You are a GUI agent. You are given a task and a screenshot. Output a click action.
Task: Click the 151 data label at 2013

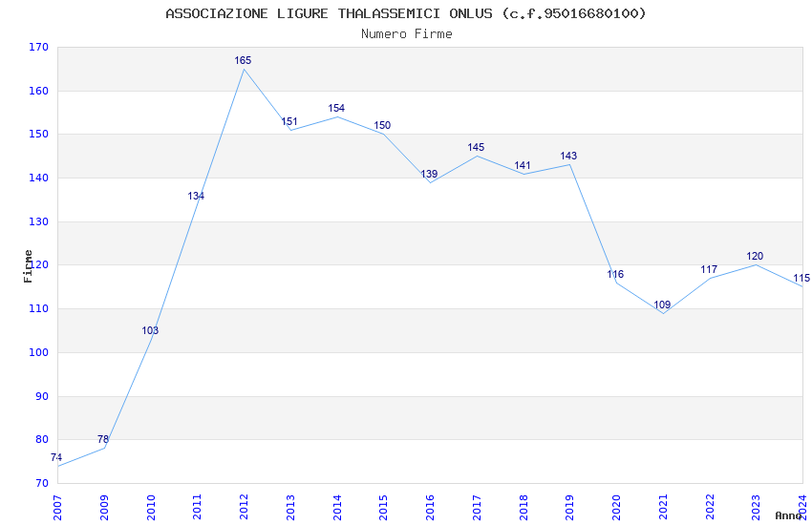(289, 121)
